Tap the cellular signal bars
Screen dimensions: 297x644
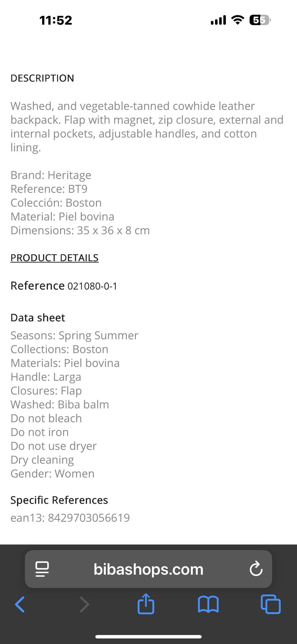218,20
